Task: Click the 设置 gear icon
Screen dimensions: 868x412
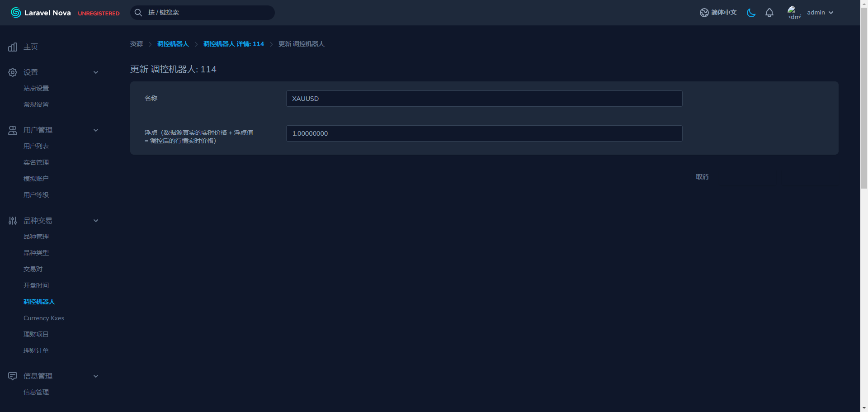Action: coord(13,72)
